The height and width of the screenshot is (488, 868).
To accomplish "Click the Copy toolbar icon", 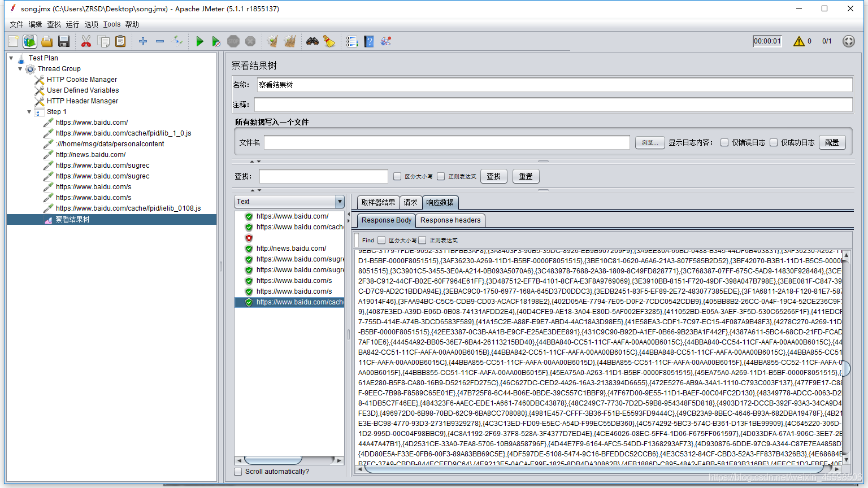I will point(103,41).
